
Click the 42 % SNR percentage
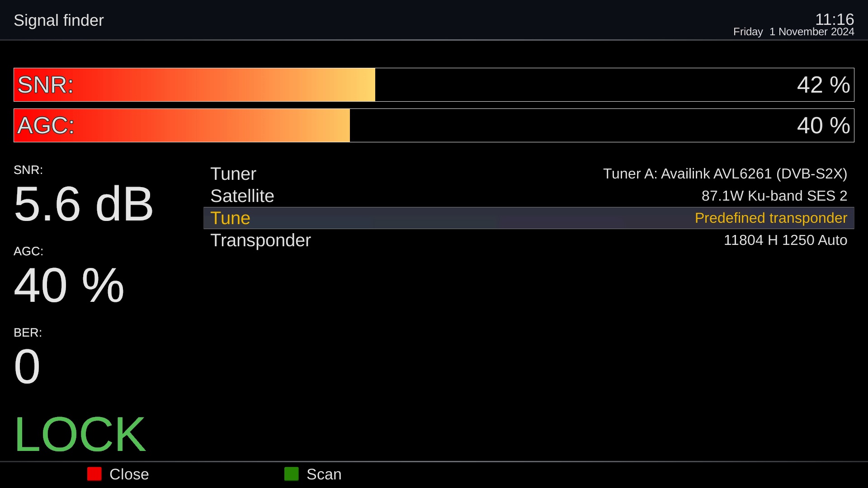point(823,85)
